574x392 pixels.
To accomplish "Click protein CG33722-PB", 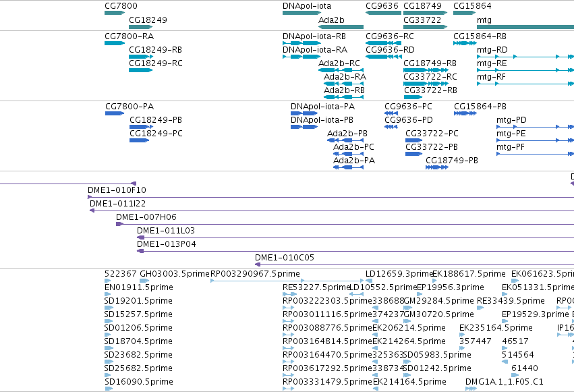I will (432, 147).
